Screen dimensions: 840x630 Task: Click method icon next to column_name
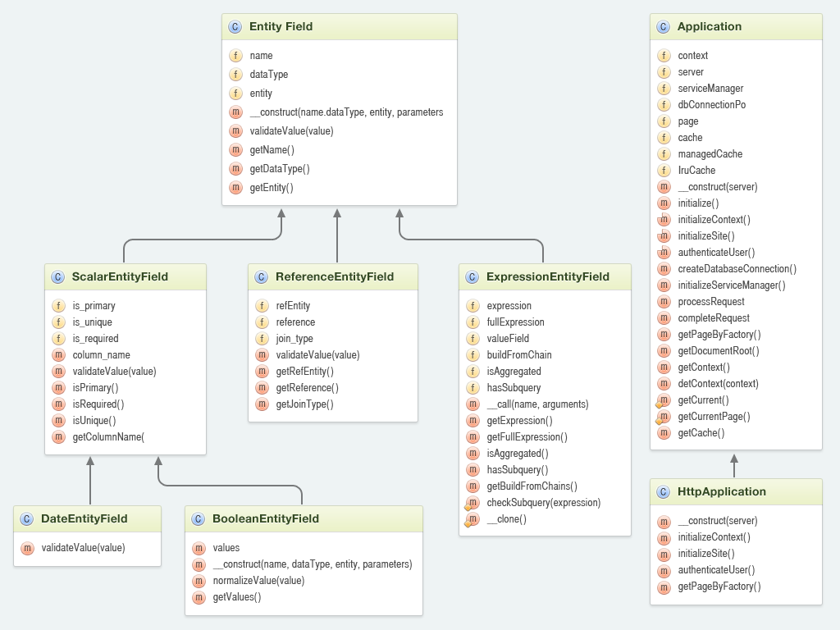[58, 355]
